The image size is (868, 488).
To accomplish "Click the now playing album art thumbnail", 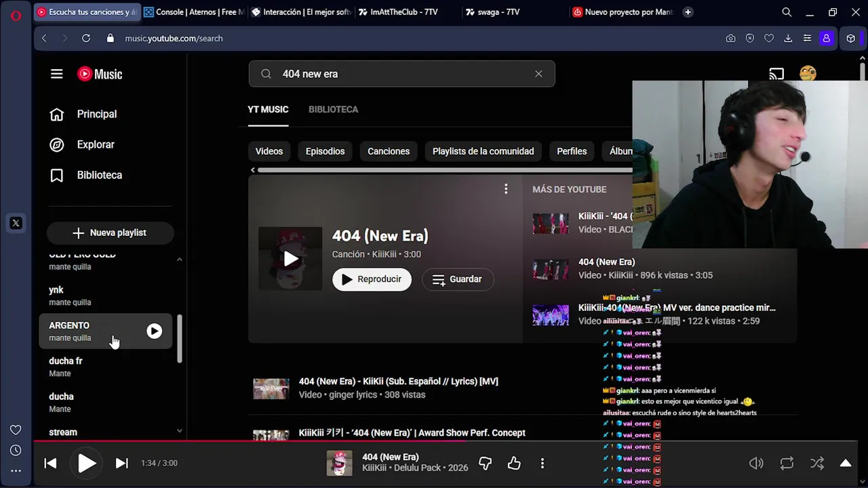I will pyautogui.click(x=340, y=464).
